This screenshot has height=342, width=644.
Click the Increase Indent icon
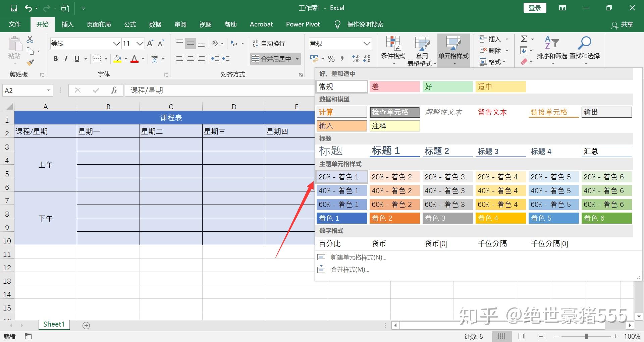(226, 59)
